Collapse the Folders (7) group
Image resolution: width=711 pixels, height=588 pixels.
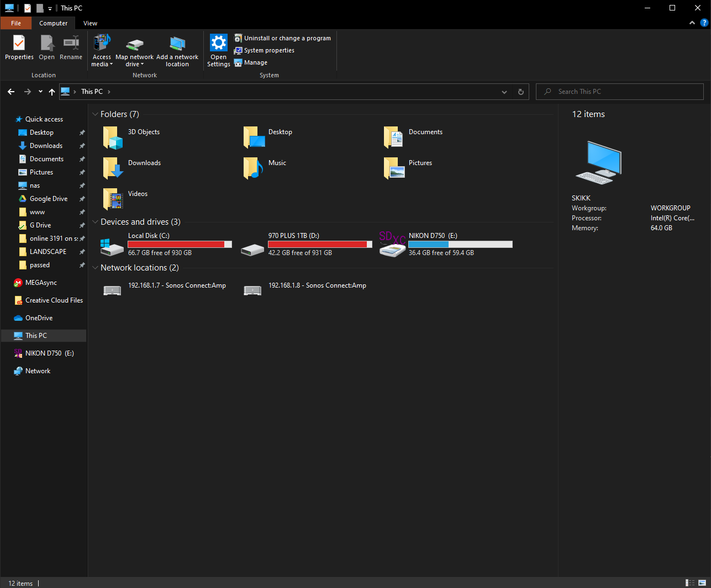point(95,114)
